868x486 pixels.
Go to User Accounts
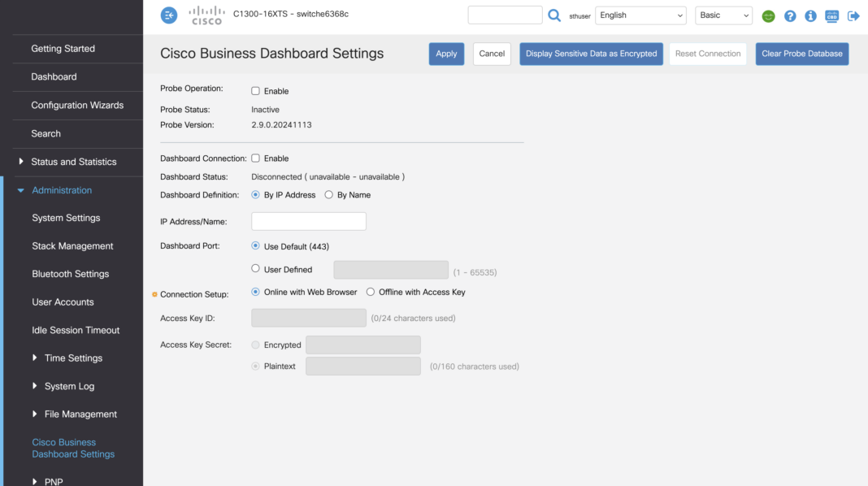63,302
